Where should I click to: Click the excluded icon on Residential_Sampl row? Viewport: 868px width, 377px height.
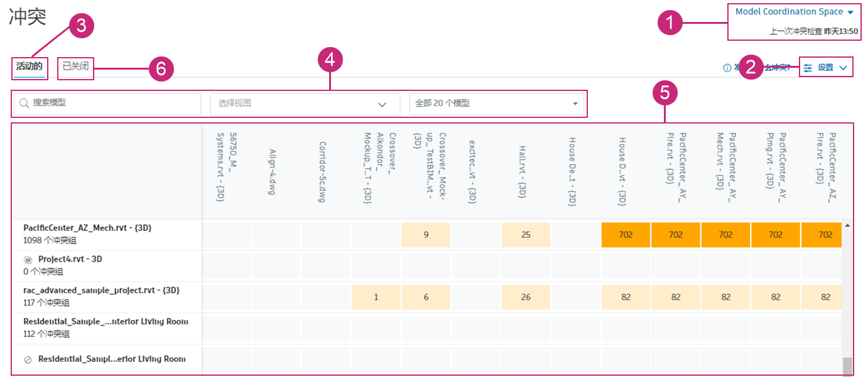(x=28, y=360)
